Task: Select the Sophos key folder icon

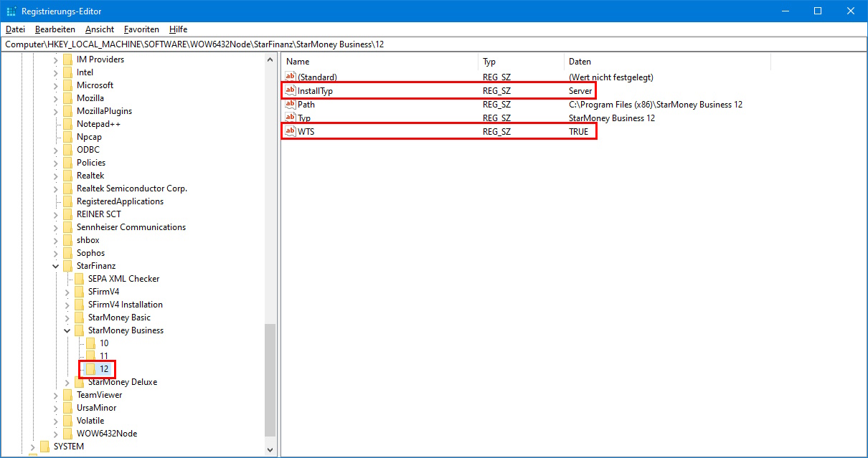Action: click(67, 253)
